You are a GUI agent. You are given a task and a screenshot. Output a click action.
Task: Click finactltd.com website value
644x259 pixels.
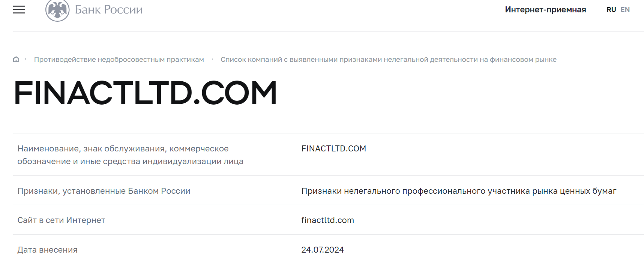click(x=328, y=220)
